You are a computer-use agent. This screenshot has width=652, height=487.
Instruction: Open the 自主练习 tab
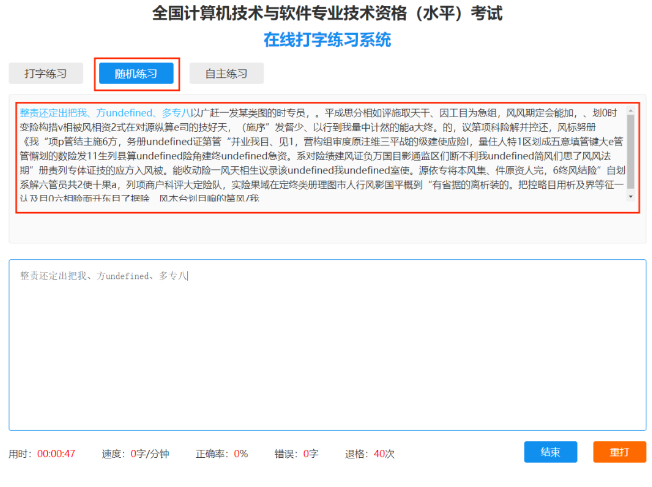[x=226, y=73]
